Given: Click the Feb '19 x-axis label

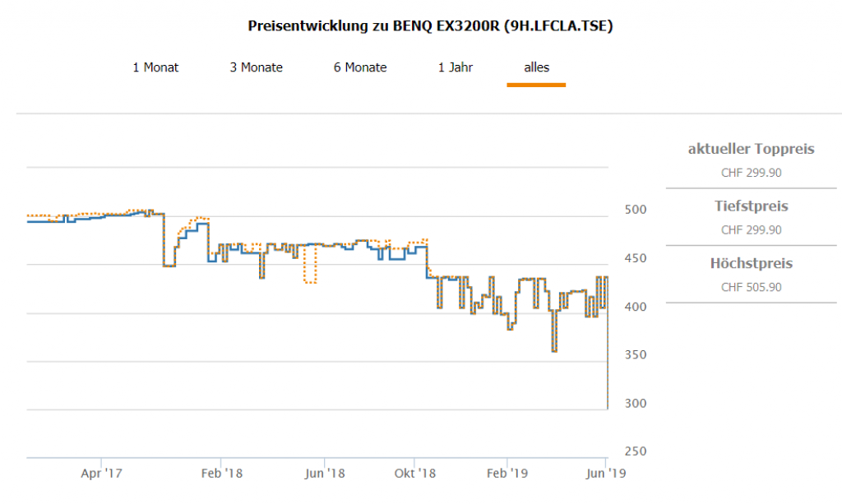Looking at the screenshot, I should click(507, 473).
